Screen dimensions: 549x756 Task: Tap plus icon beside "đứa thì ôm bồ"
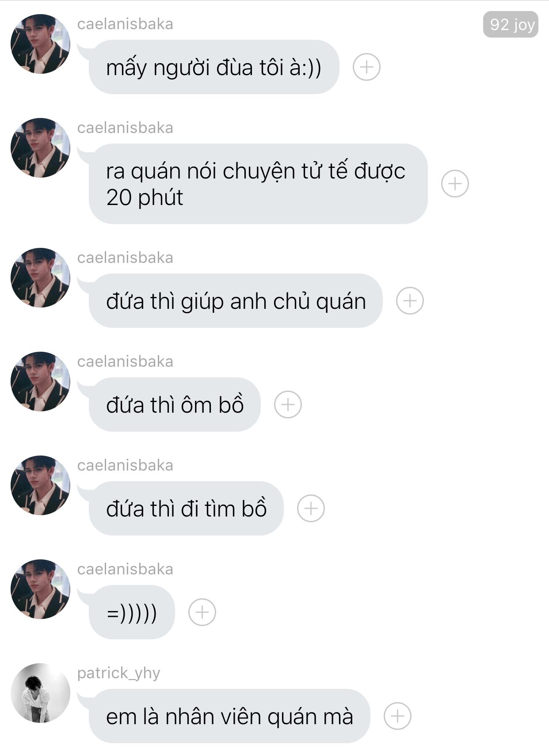point(288,404)
